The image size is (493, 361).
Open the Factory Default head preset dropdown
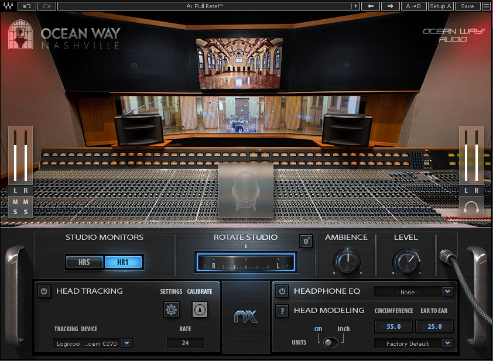coord(414,343)
